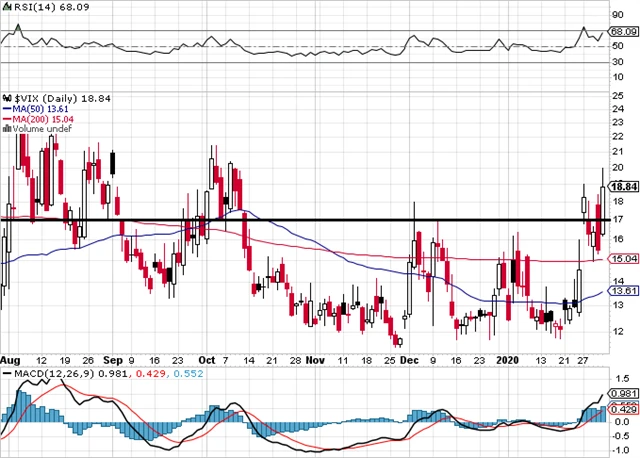
Task: Click the Oct label on the date axis
Action: 207,357
